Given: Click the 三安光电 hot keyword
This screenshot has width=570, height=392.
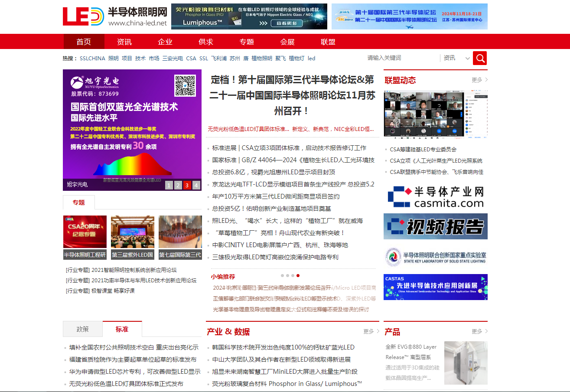Looking at the screenshot, I should 173,59.
